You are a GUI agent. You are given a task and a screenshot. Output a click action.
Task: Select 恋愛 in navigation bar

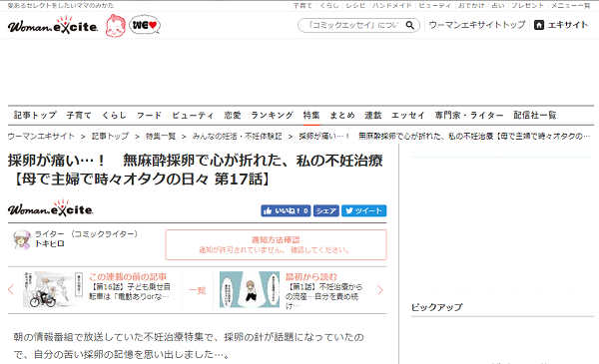click(x=233, y=115)
